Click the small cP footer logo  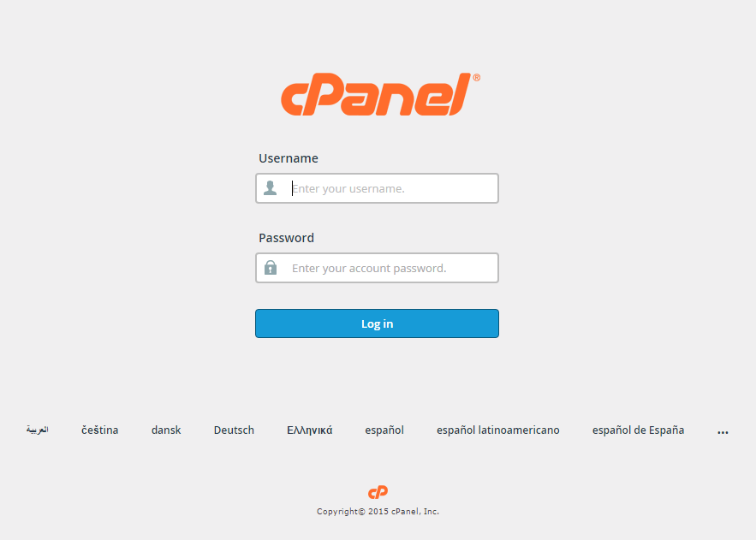(378, 492)
